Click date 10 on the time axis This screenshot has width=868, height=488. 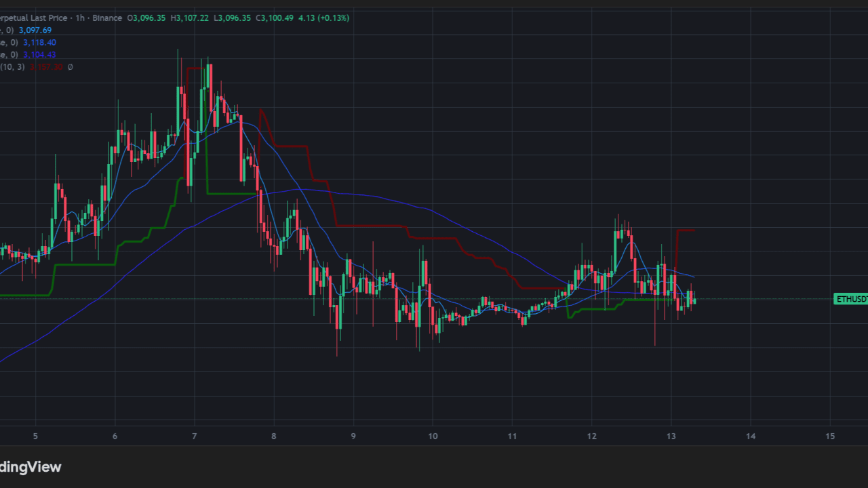(433, 436)
